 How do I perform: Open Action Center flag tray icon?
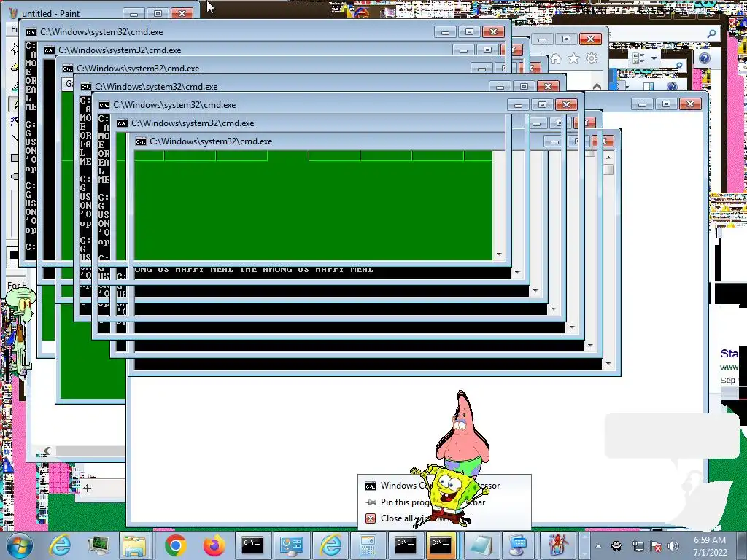(x=656, y=546)
